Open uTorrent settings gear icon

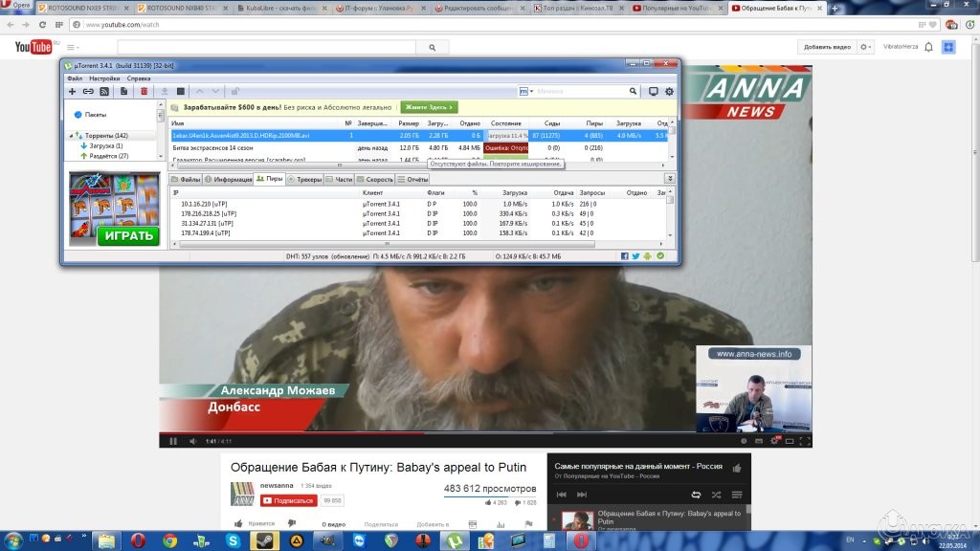point(669,91)
